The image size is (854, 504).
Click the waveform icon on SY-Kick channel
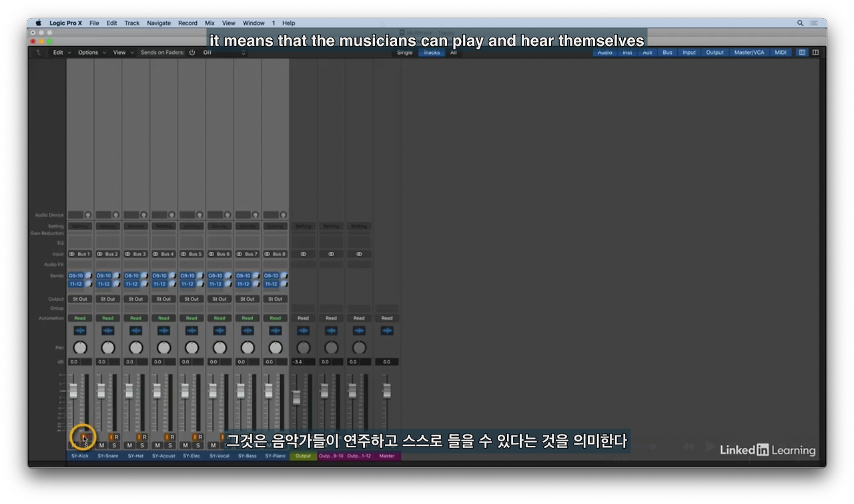(80, 331)
